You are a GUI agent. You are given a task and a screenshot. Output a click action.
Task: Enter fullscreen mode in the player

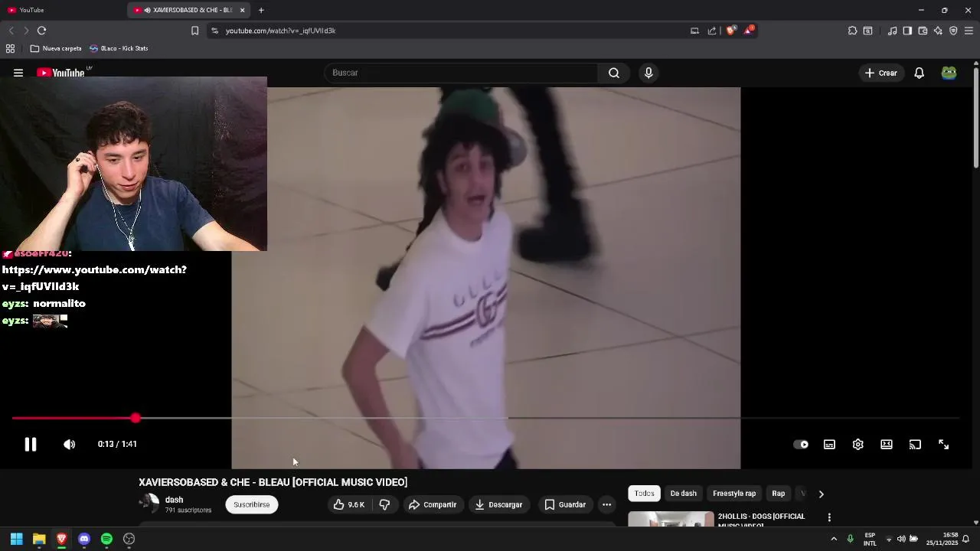[943, 444]
